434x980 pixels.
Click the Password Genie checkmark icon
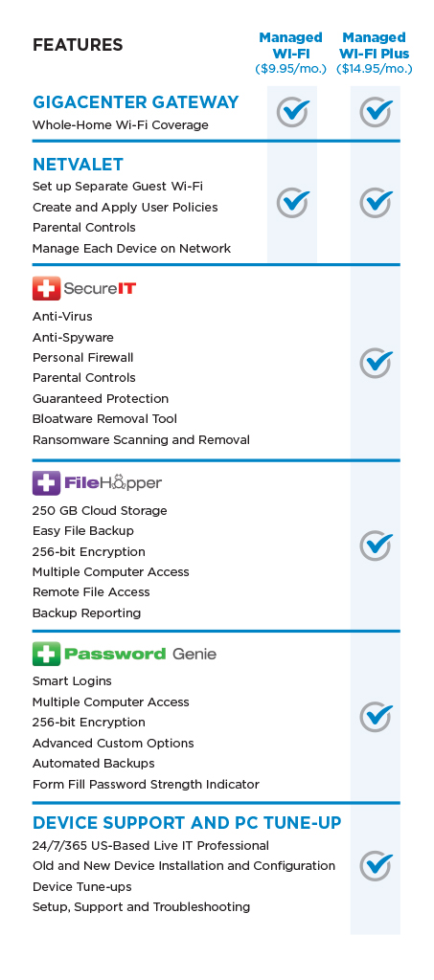(x=376, y=716)
